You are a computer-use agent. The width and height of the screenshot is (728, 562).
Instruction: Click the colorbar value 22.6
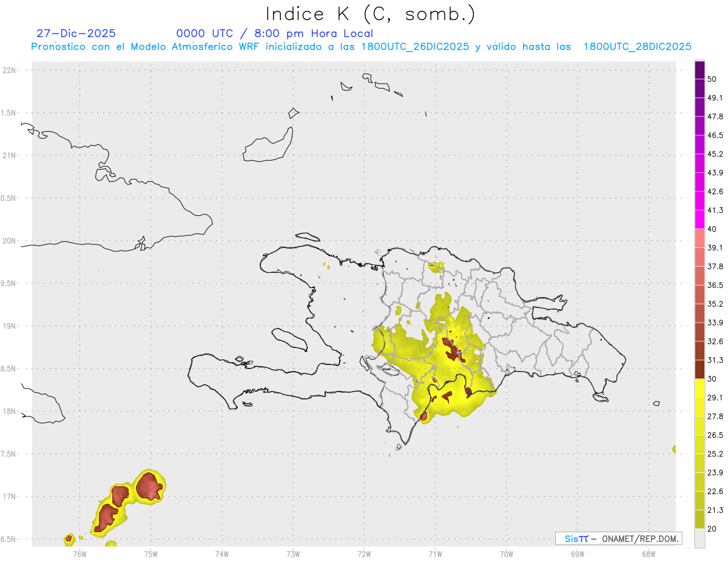coord(715,491)
